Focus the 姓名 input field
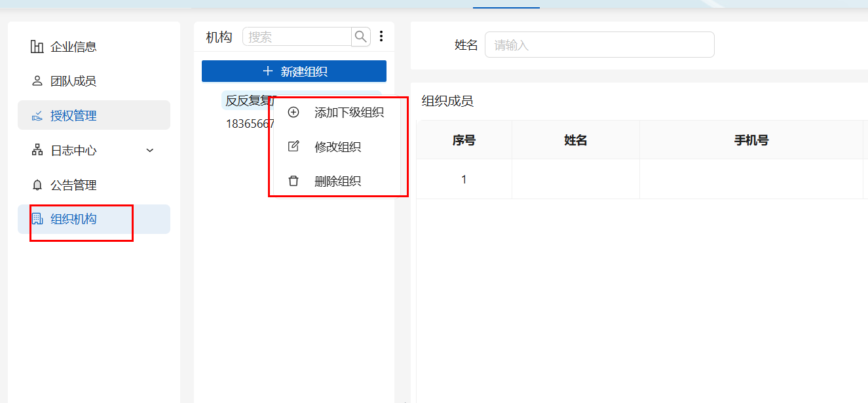The width and height of the screenshot is (868, 403). [599, 45]
